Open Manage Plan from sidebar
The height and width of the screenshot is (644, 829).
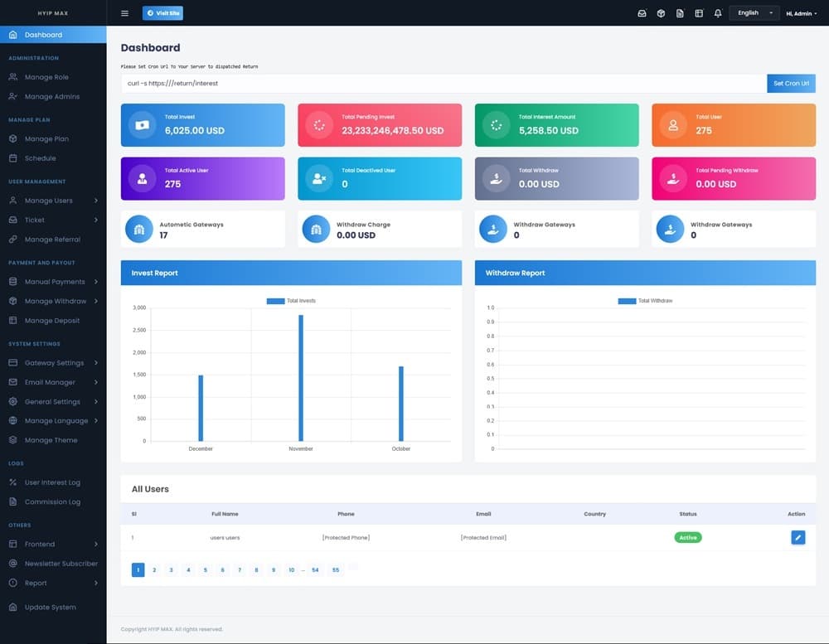46,139
